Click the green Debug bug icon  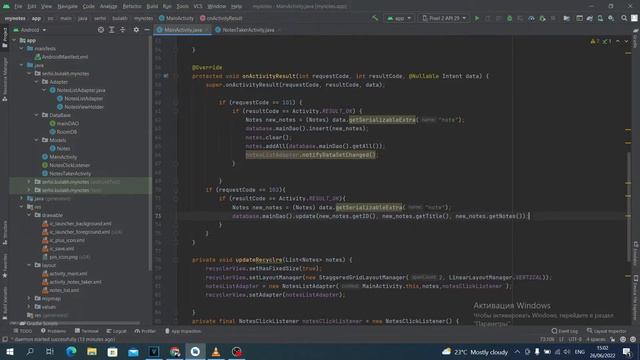pyautogui.click(x=509, y=18)
